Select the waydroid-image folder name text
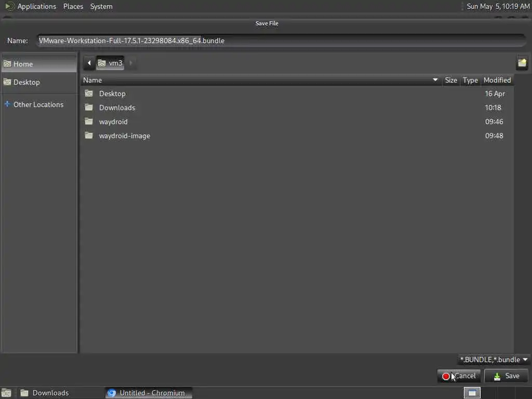Viewport: 532px width, 399px height. point(125,136)
